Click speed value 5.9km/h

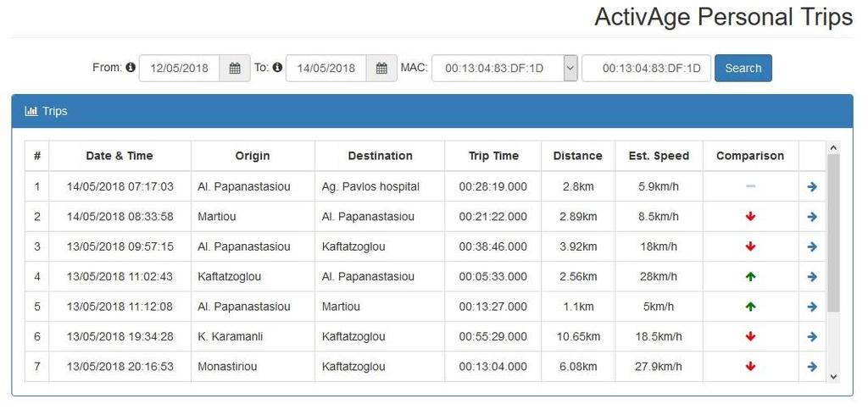[x=659, y=187]
